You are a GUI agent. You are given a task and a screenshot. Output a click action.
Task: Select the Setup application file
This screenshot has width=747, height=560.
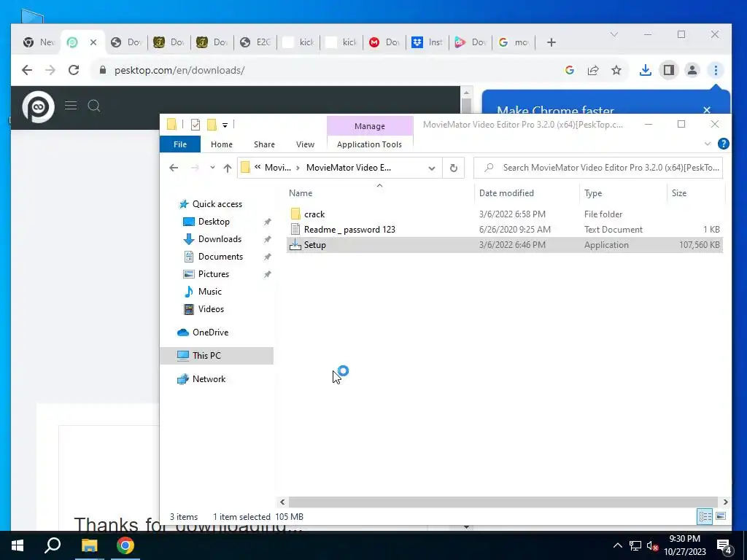pyautogui.click(x=315, y=245)
